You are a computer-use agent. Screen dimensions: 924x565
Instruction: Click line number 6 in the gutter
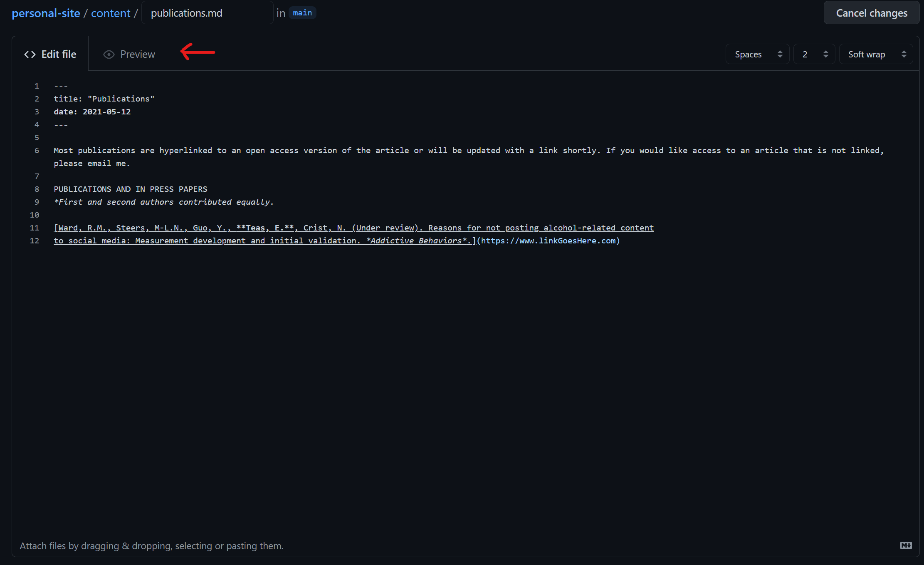coord(37,150)
